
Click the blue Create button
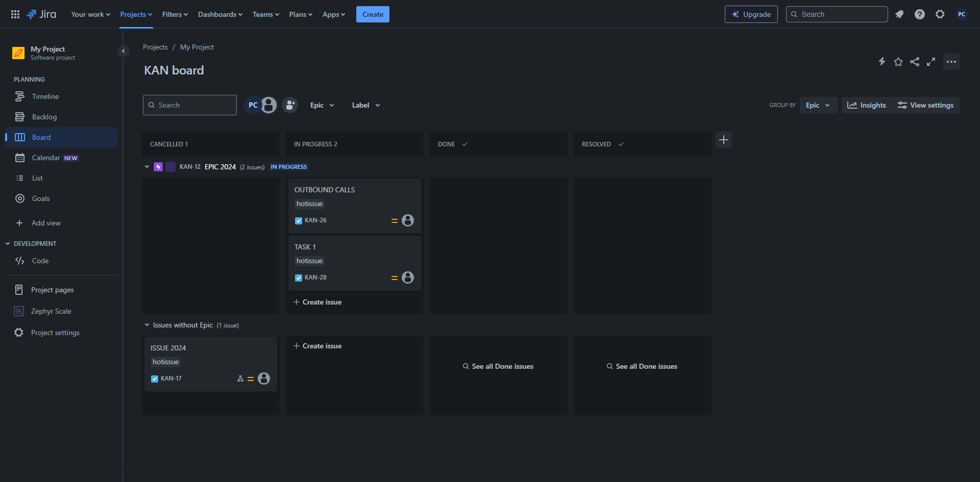click(373, 14)
